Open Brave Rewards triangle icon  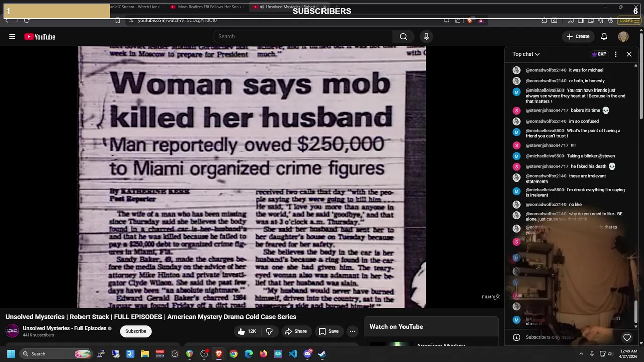[481, 20]
